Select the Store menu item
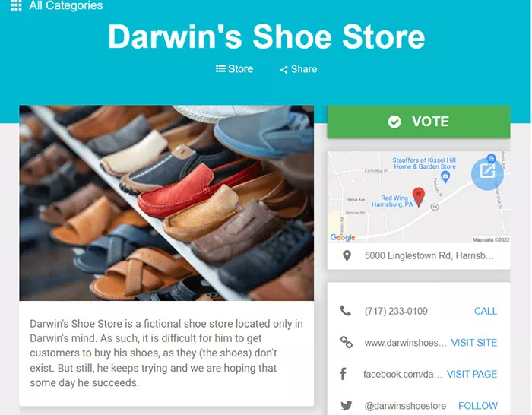This screenshot has height=415, width=532. [234, 69]
